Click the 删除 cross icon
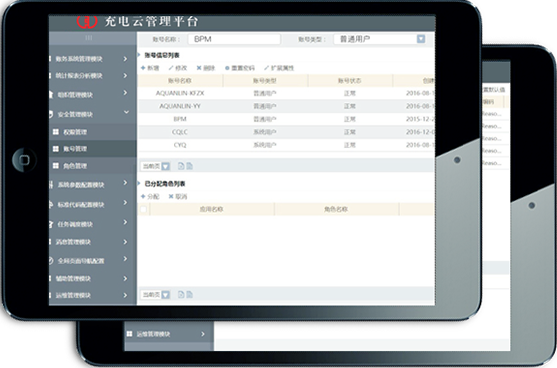The height and width of the screenshot is (368, 557). [199, 68]
